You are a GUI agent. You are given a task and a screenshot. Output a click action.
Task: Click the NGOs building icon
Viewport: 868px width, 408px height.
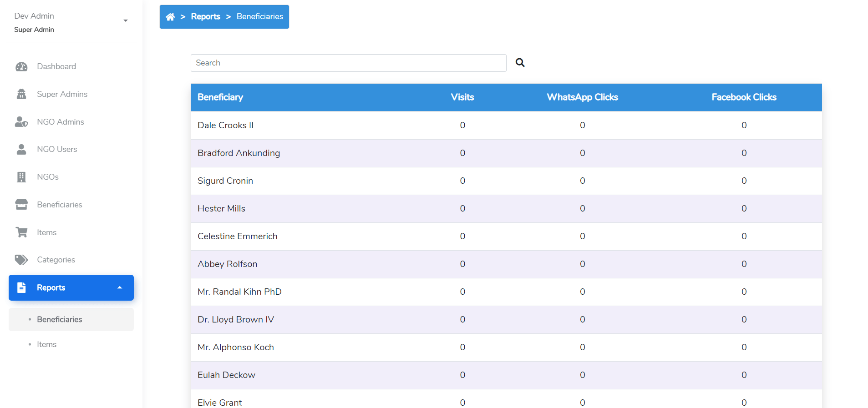point(21,177)
